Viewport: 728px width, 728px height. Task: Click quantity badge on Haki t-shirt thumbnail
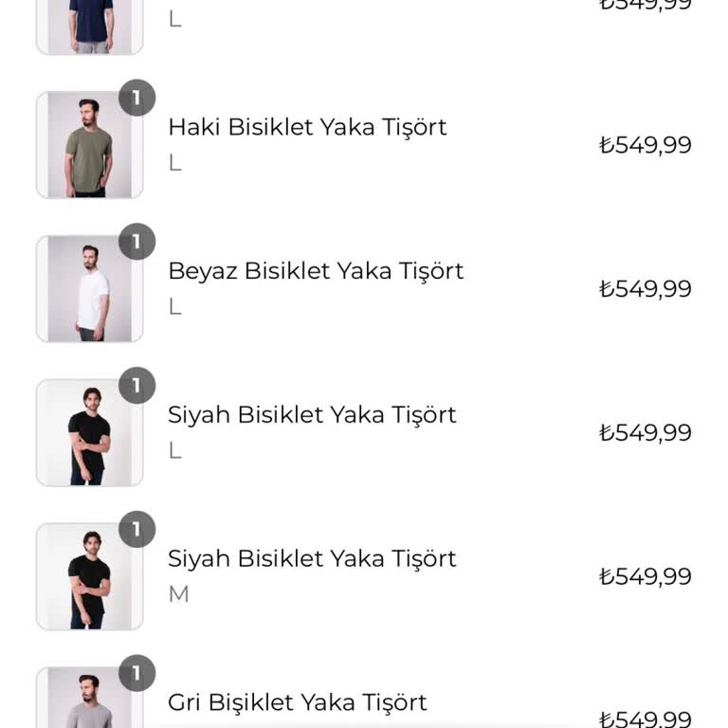pyautogui.click(x=136, y=98)
